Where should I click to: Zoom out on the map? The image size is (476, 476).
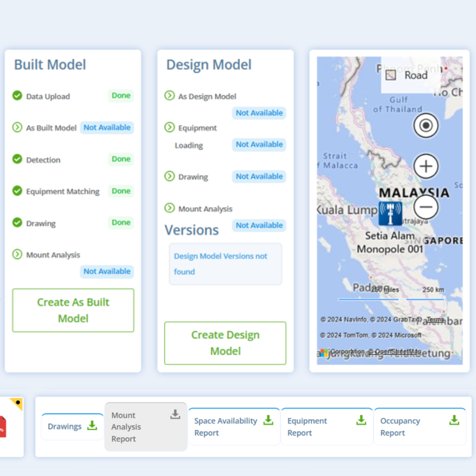pyautogui.click(x=426, y=207)
